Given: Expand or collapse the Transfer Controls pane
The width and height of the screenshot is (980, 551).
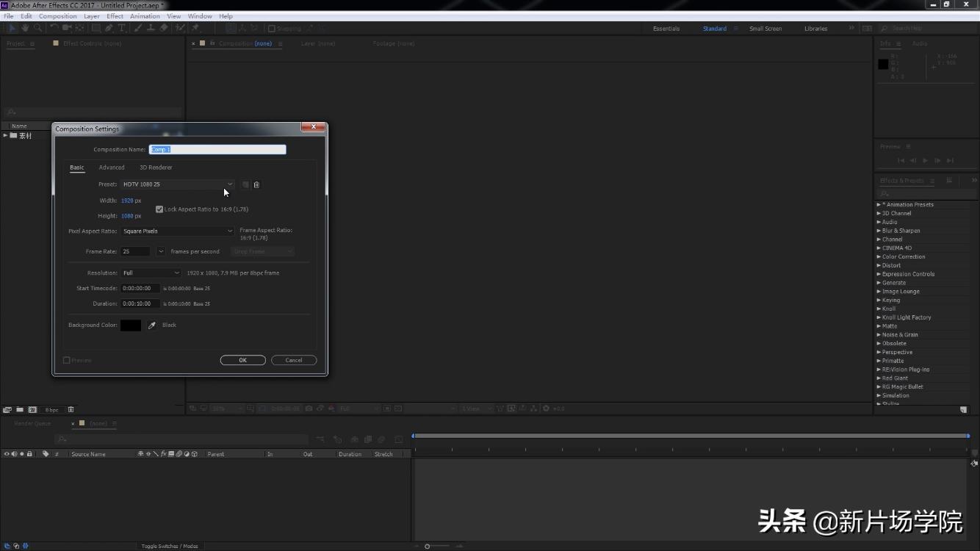Looking at the screenshot, I should tap(15, 546).
